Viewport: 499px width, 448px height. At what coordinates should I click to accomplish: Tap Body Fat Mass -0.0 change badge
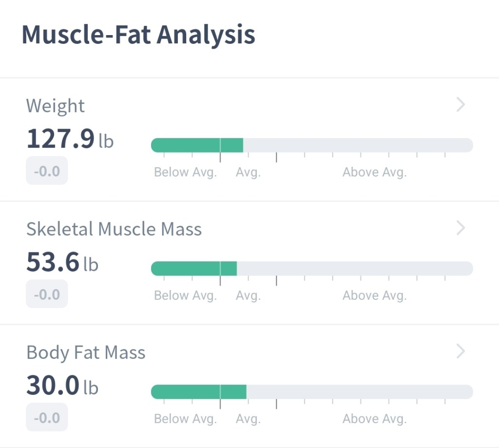tap(47, 418)
